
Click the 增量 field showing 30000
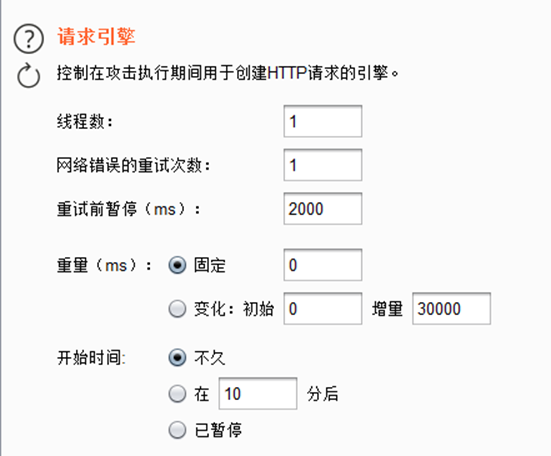pos(452,308)
